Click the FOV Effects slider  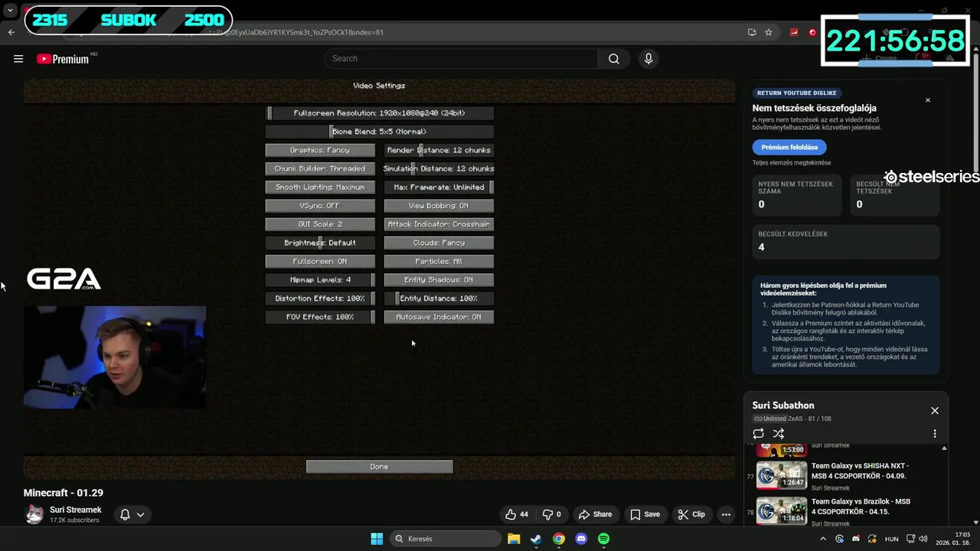point(320,317)
